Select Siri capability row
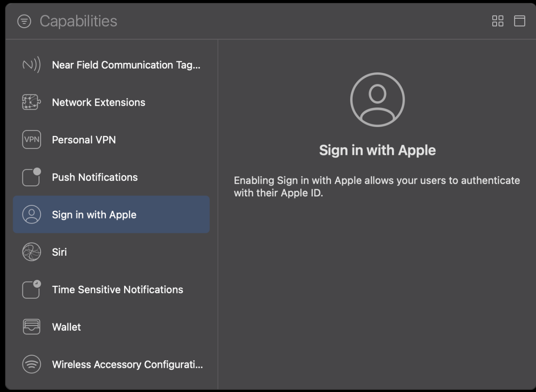 [x=111, y=252]
